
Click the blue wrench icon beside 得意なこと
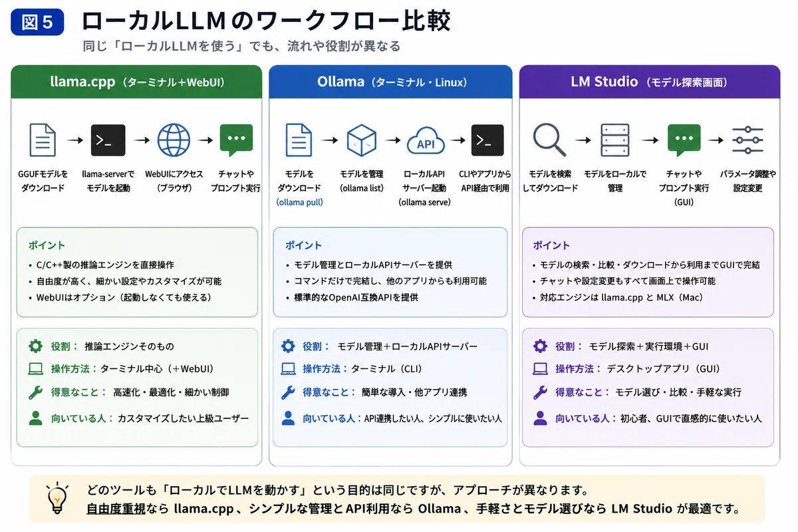pos(288,392)
